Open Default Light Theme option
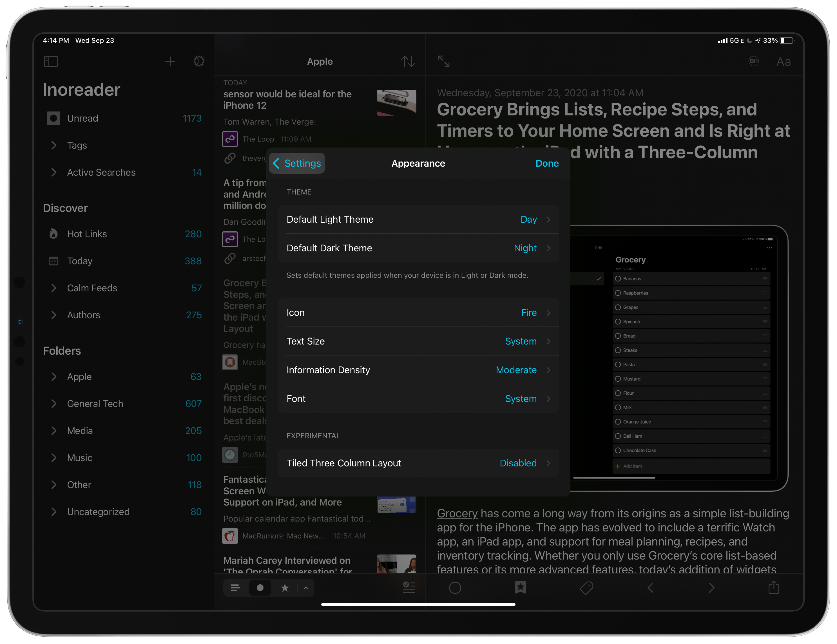837x644 pixels. [418, 220]
